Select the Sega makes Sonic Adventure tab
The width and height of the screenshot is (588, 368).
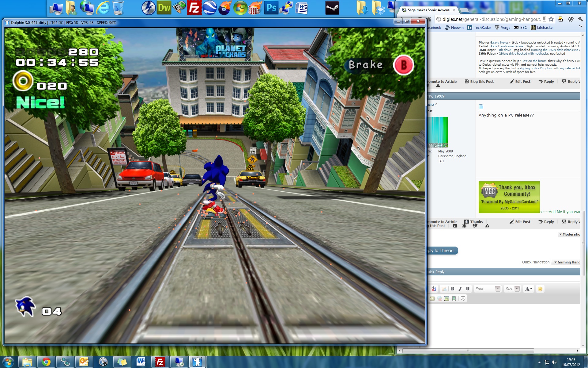point(429,10)
